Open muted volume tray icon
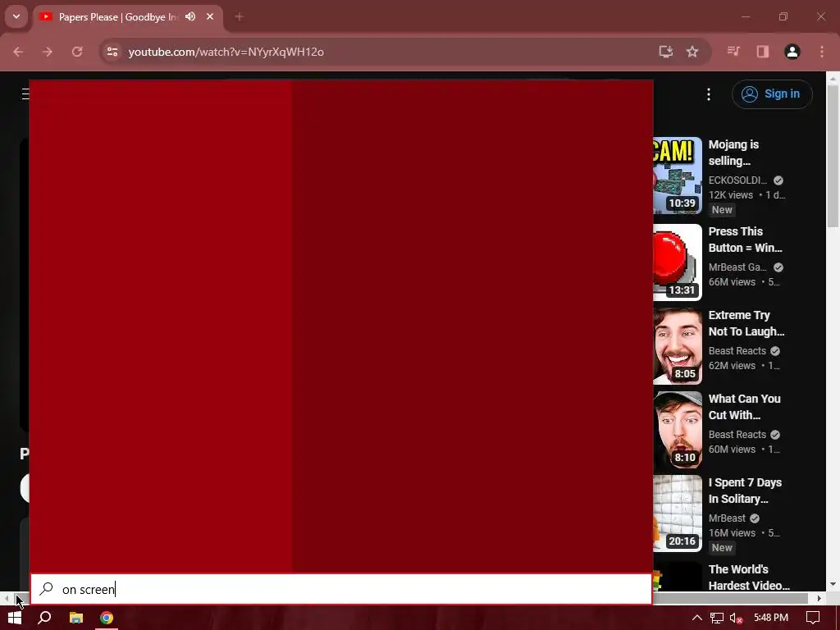Screen dimensions: 840x630 click(x=736, y=618)
